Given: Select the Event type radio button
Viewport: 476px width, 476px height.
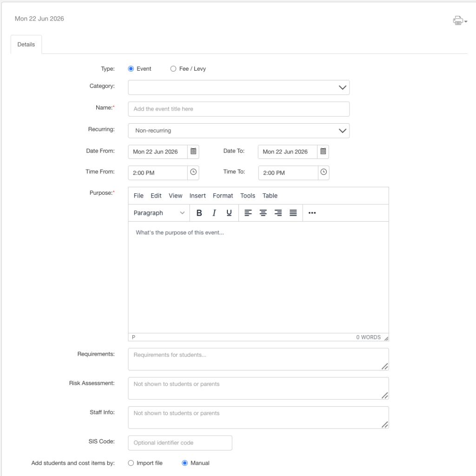Looking at the screenshot, I should (x=131, y=69).
